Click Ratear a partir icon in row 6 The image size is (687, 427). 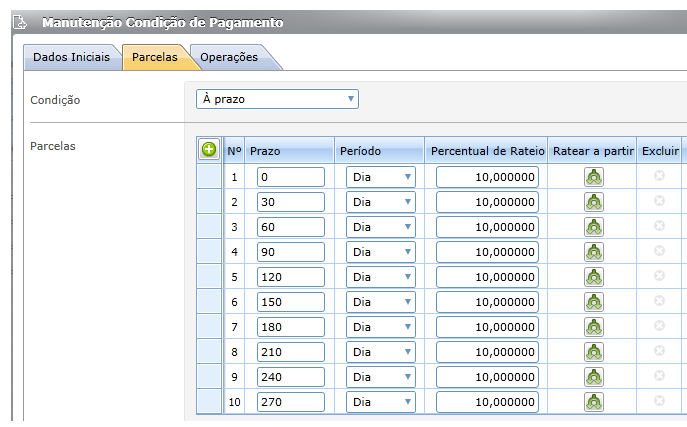click(594, 302)
